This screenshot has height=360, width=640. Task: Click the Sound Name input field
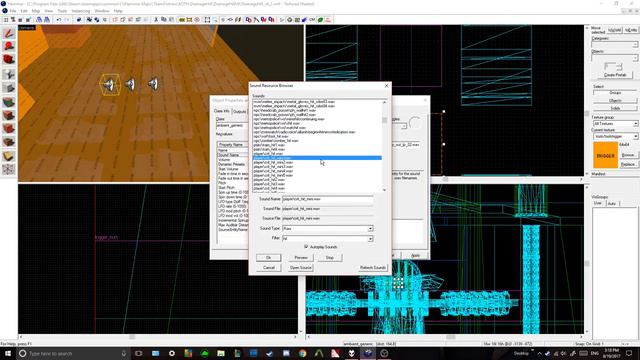coord(328,199)
